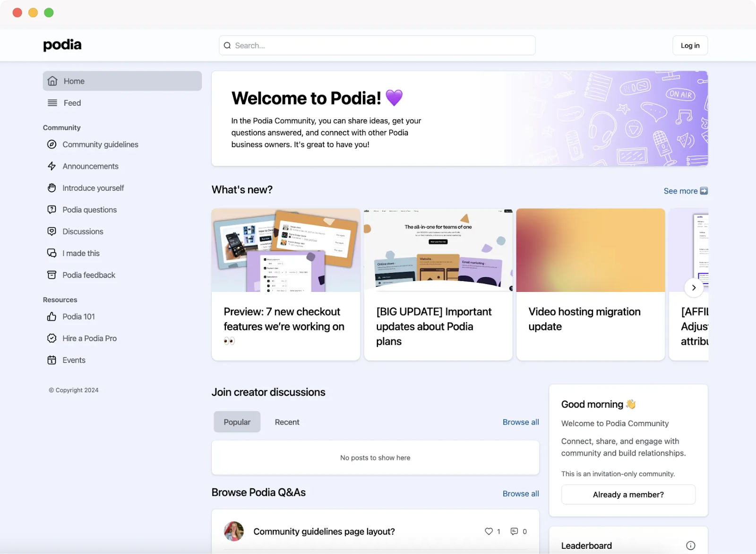
Task: Open the BIG UPDATE Podia plans thumbnail
Action: (x=438, y=250)
